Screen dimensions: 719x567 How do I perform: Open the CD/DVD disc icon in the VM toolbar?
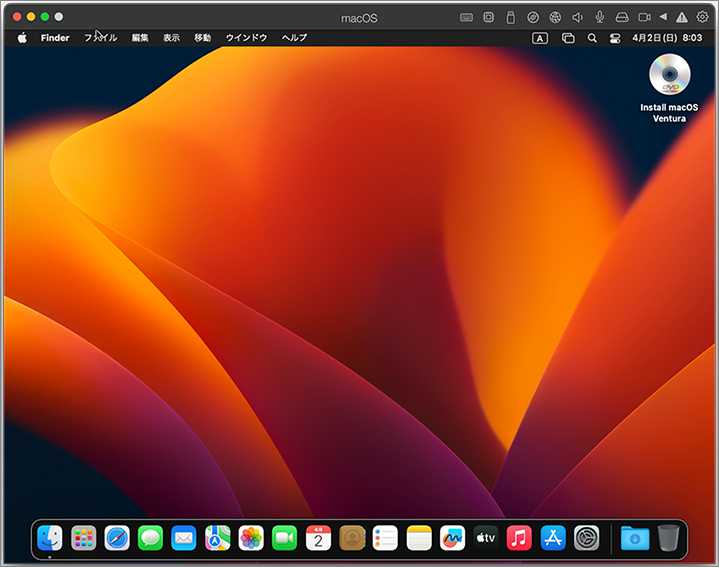pos(533,17)
